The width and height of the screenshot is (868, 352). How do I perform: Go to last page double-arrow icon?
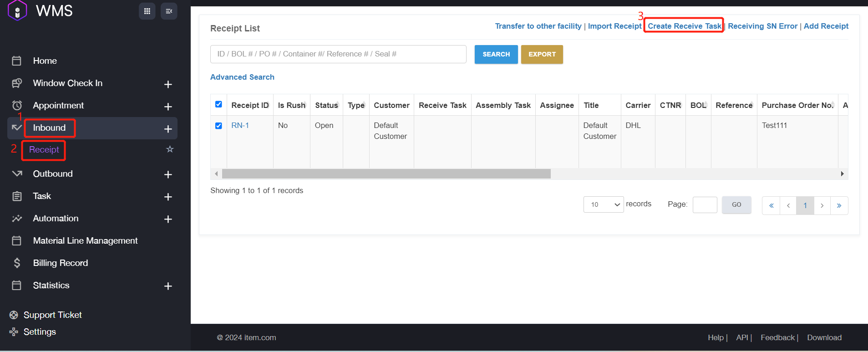pos(839,205)
